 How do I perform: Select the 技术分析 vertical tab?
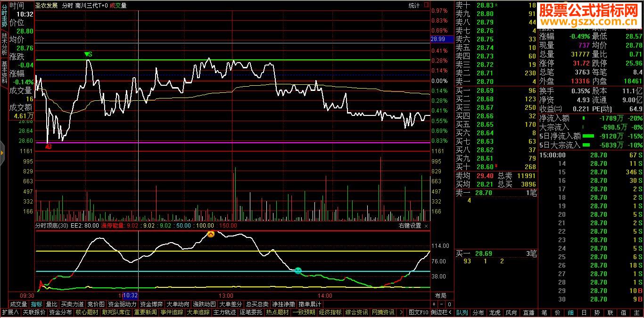4,44
